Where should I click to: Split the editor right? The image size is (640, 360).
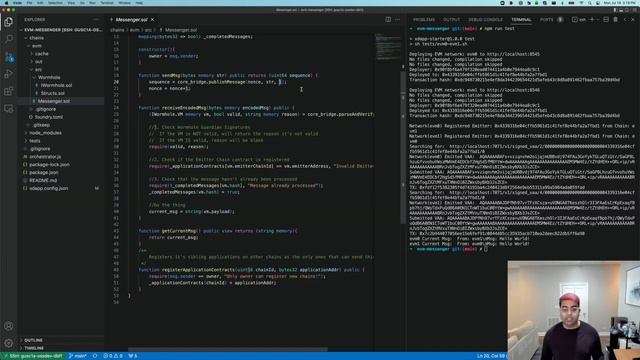click(388, 20)
